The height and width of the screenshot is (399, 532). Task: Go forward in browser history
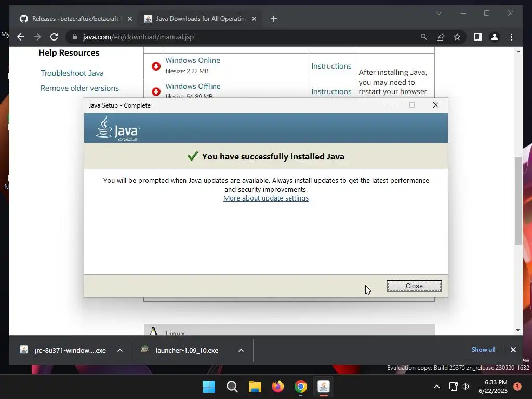tap(37, 37)
